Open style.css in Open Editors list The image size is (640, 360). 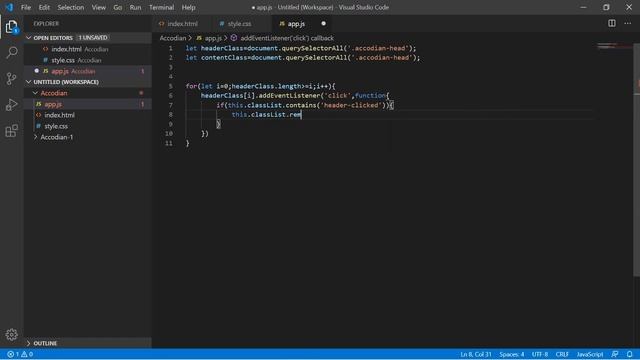pos(88,60)
